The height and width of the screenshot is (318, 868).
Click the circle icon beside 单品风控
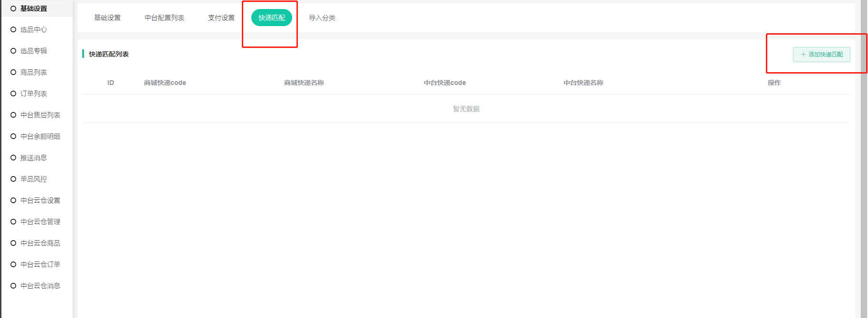point(13,179)
